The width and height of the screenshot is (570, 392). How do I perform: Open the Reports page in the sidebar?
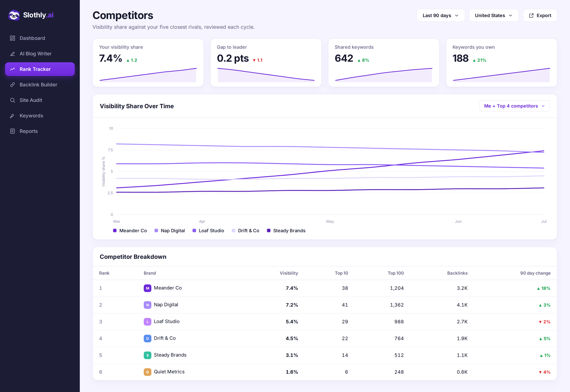(40, 131)
